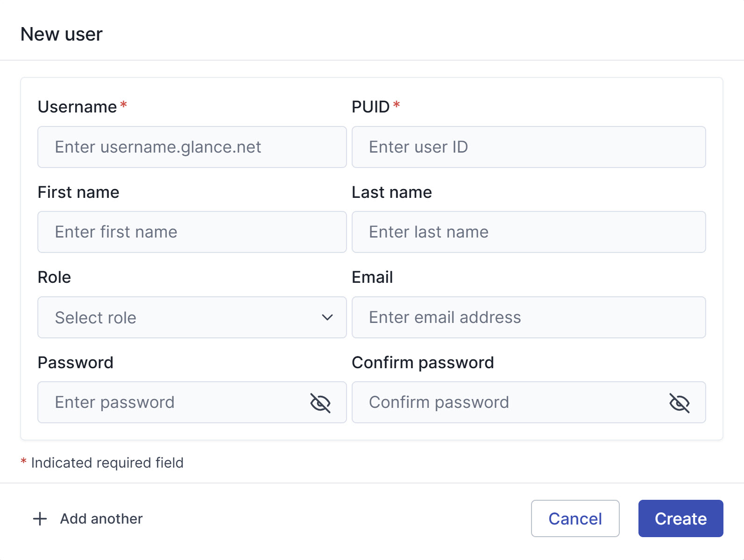Toggle visibility in the Password field
The width and height of the screenshot is (744, 560).
[x=320, y=403]
